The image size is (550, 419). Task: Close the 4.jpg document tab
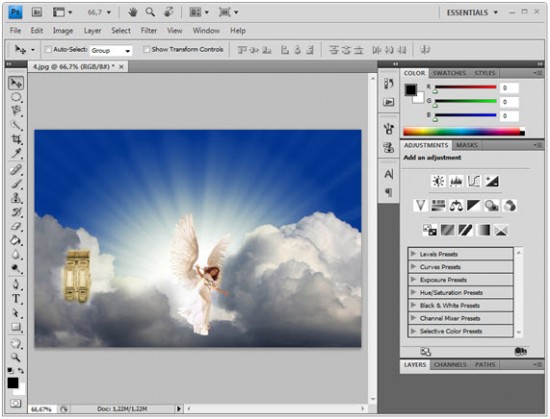(x=121, y=67)
